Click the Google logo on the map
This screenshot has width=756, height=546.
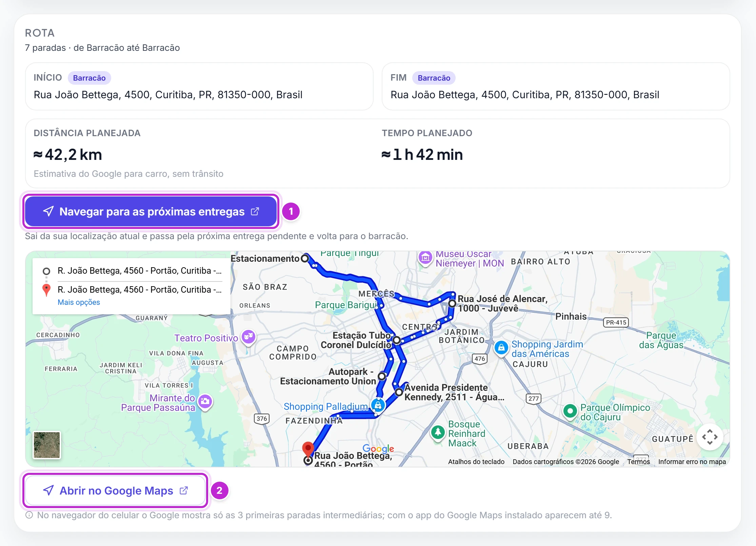point(378,449)
